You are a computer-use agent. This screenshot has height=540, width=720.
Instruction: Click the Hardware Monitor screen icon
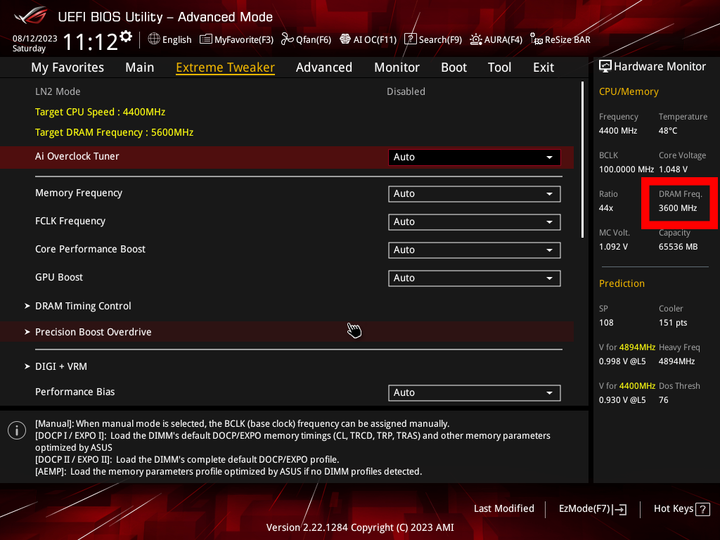(605, 67)
